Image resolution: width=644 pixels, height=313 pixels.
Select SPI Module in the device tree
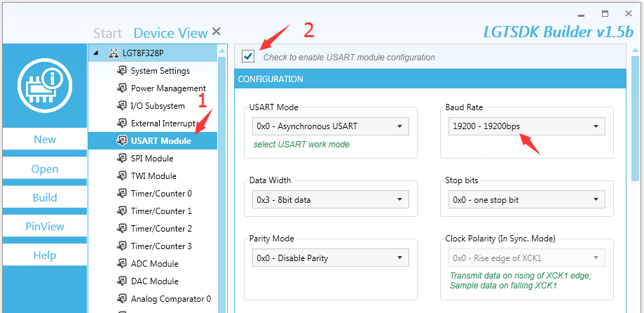point(152,159)
